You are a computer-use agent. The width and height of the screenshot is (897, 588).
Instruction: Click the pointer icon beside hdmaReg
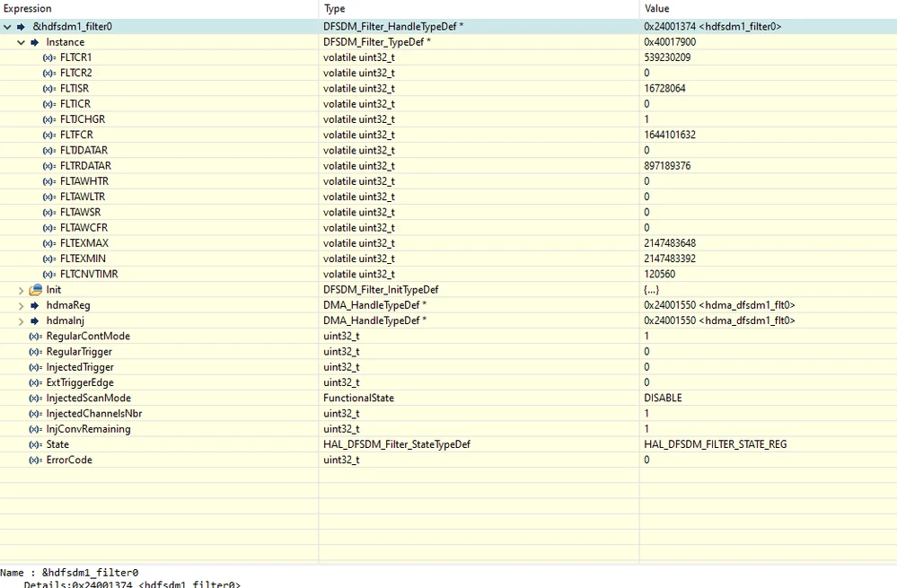point(35,305)
